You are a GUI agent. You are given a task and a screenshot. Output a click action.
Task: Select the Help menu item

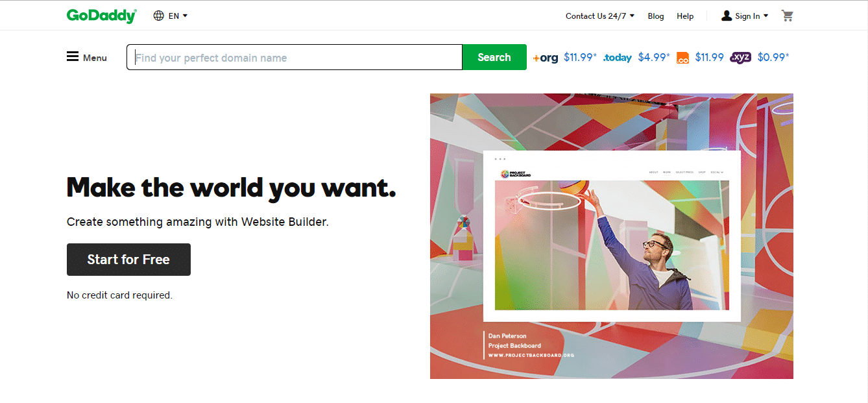[685, 16]
